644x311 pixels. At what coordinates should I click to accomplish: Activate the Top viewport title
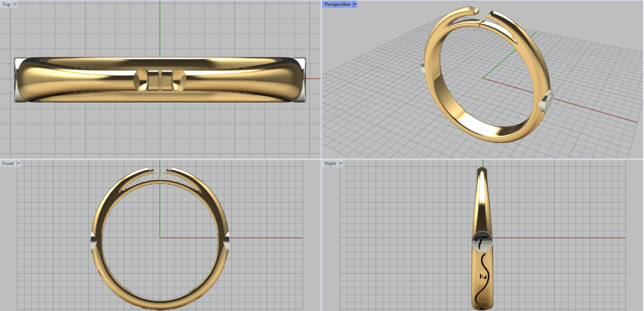tap(6, 4)
